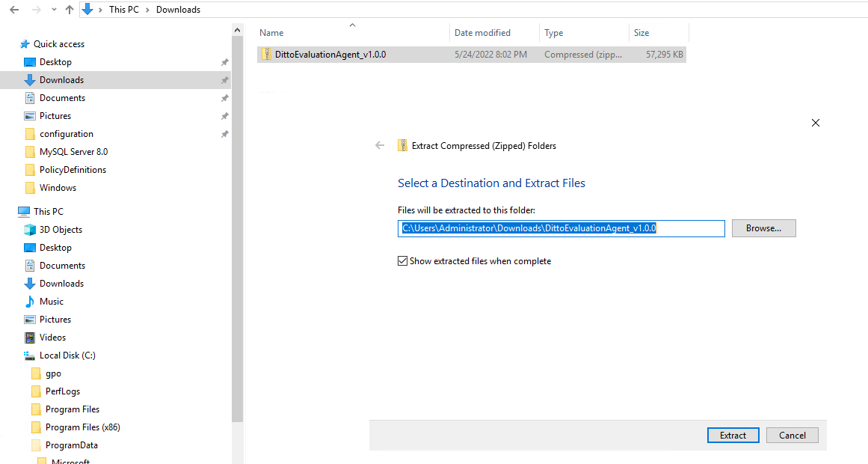Click the '5/24/2022 8:02 PM' date cell
Image resolution: width=868 pixels, height=464 pixels.
pos(490,55)
